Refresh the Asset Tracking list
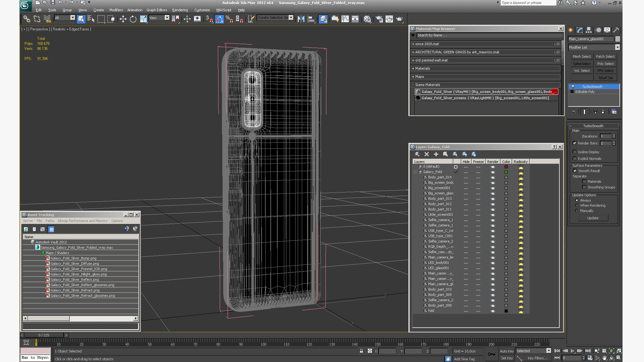Viewport: 644px width, 362px height. (26, 229)
